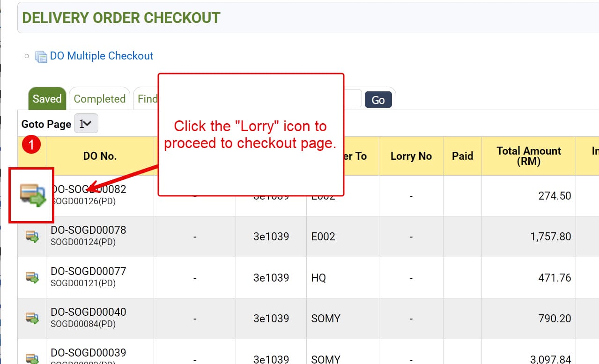Expand the Goto Page dropdown
599x364 pixels.
pos(86,124)
